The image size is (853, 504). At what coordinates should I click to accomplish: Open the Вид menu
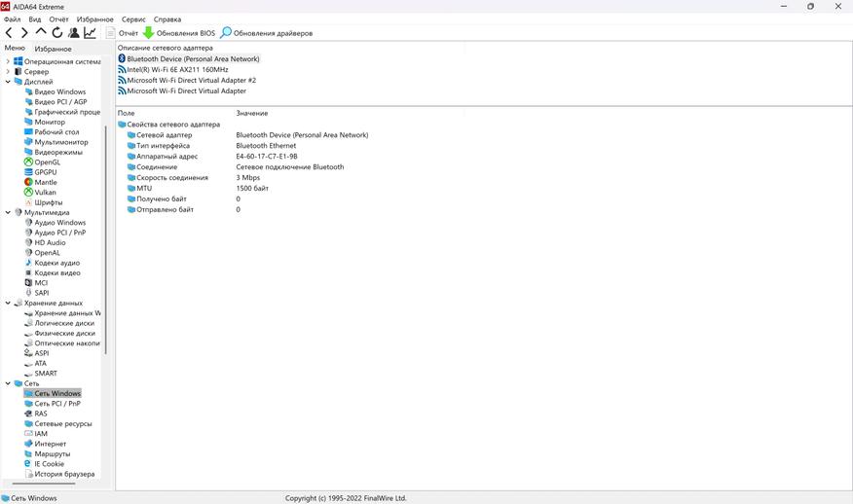click(x=35, y=19)
